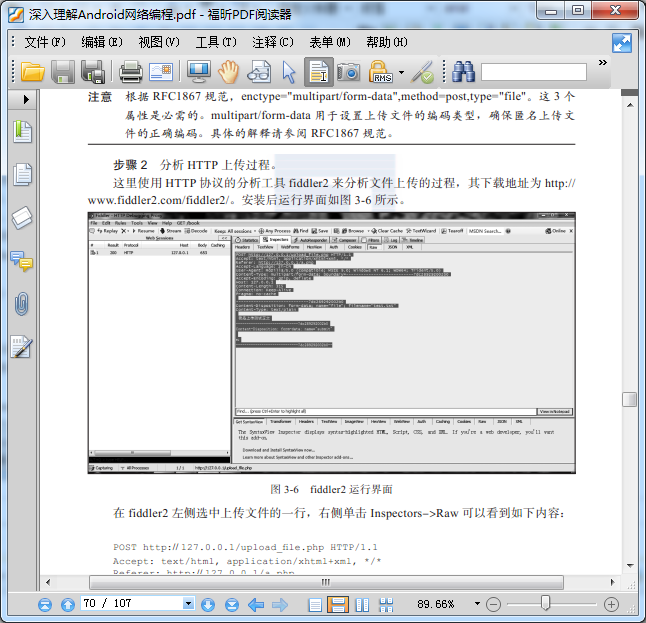Expand the navigation panel with triangle

coord(26,99)
